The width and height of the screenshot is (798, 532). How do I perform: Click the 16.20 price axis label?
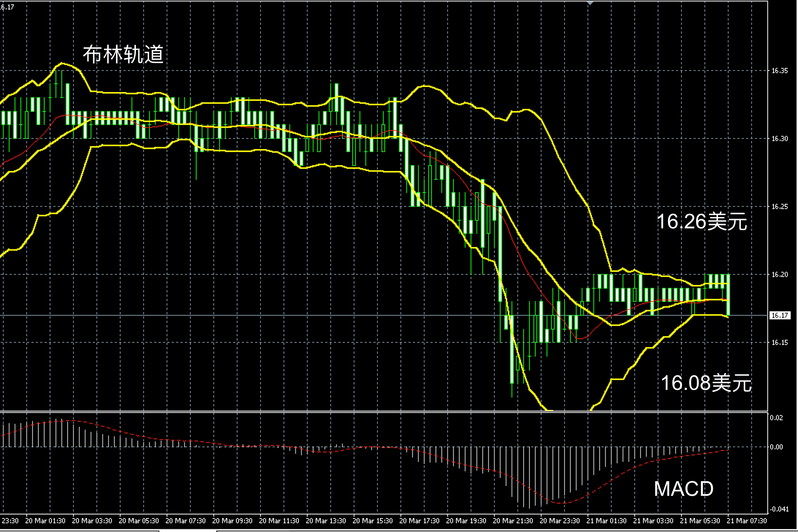pyautogui.click(x=780, y=275)
